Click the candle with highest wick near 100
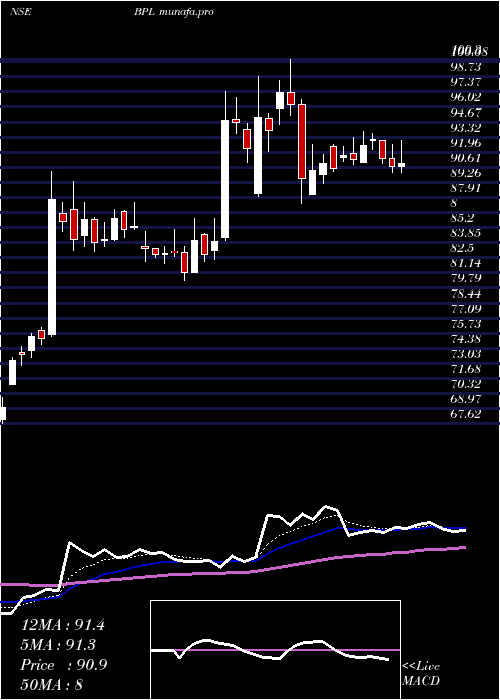500x700 pixels. click(291, 98)
